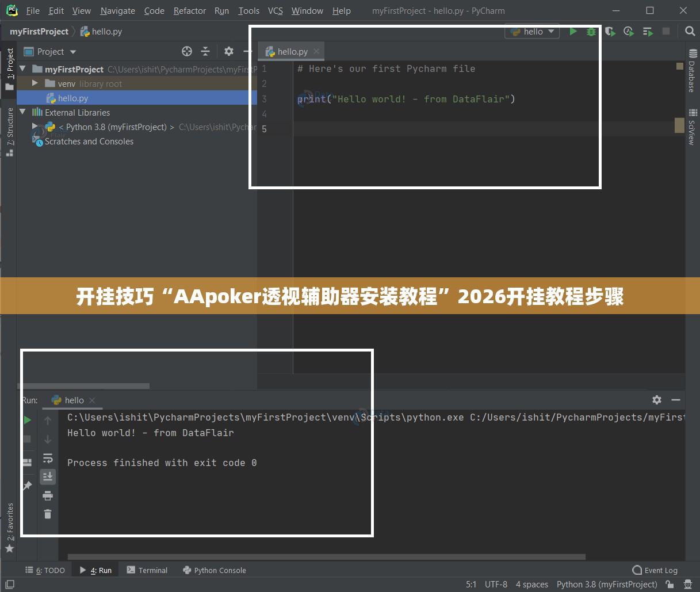This screenshot has height=592, width=700.
Task: Open the Python Console tool window
Action: pos(215,570)
